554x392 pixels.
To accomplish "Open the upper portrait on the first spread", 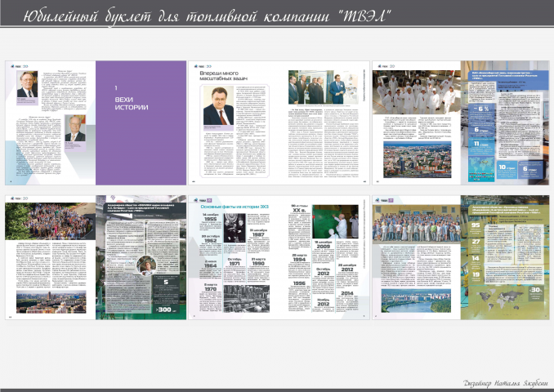I will (x=27, y=83).
